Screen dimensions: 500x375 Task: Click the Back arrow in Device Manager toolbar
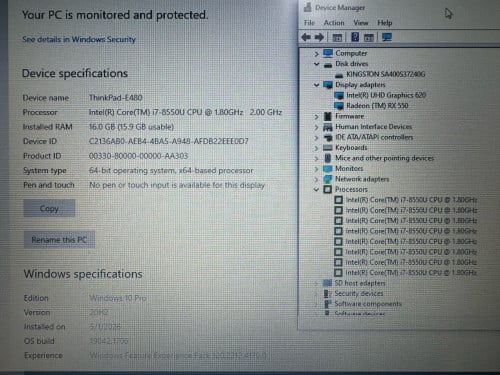[x=306, y=37]
